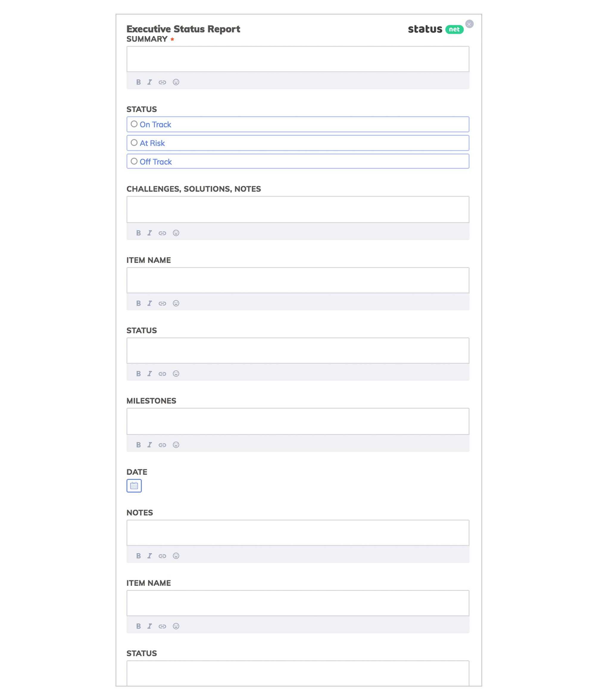Viewport: 598px width, 700px height.
Task: Click the Link icon in Summary toolbar
Action: pyautogui.click(x=163, y=82)
